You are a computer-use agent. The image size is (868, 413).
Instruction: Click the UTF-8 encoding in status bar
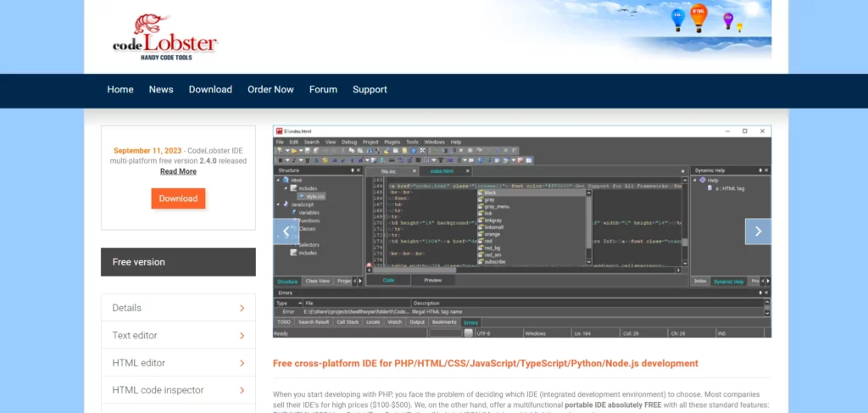pyautogui.click(x=484, y=333)
